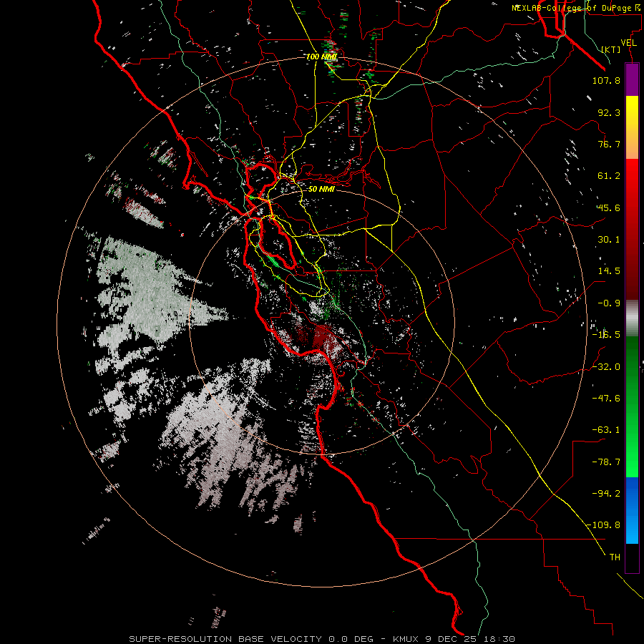This screenshot has width=644, height=644.
Task: Click the NEXLAB-College of DuPage label
Action: [577, 8]
